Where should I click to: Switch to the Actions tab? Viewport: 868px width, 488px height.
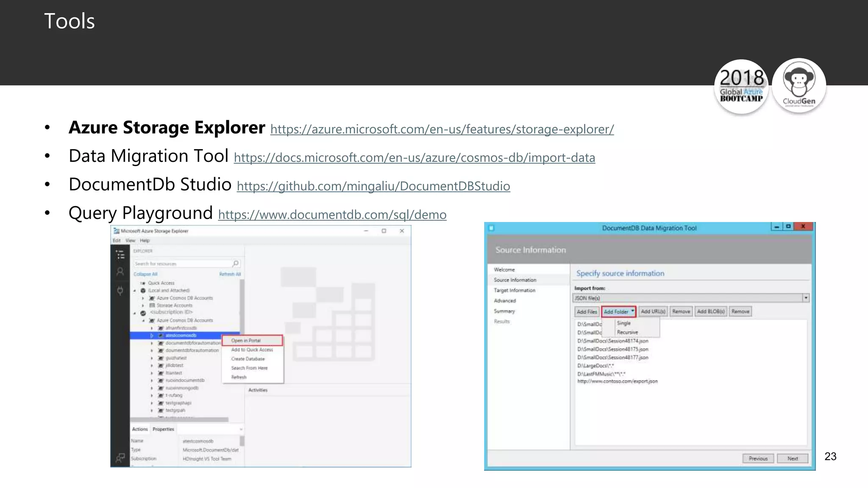140,429
